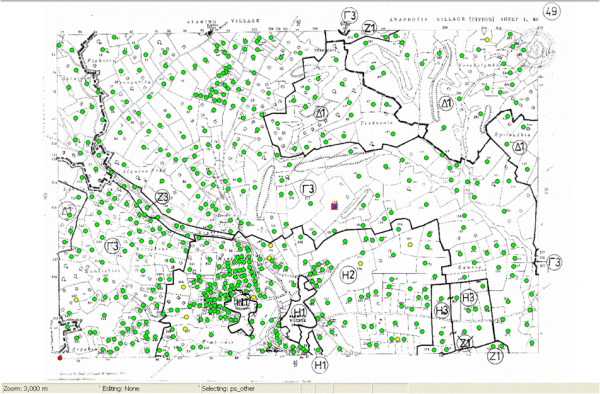Click the circled Z3 zone label

[162, 197]
